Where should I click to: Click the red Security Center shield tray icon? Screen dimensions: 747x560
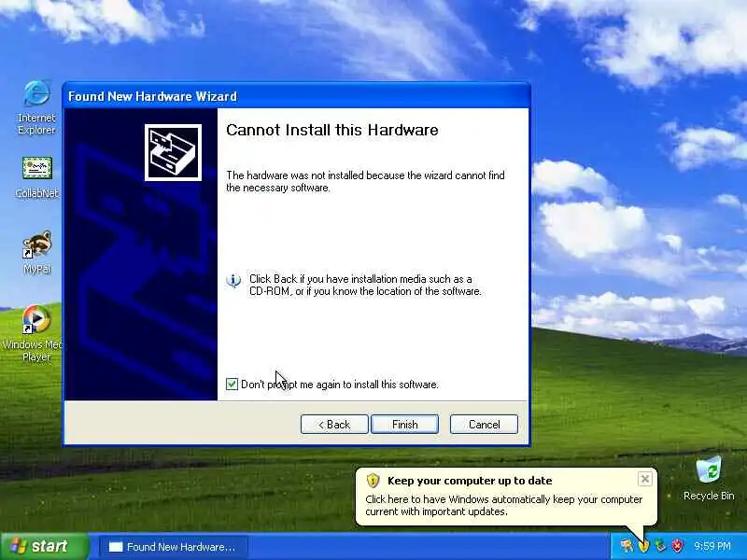pos(677,545)
